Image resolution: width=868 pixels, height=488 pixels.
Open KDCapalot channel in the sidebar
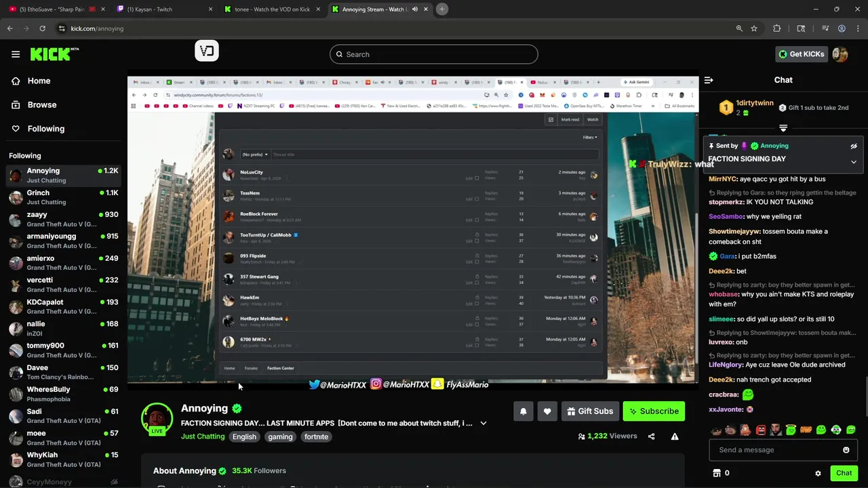tap(64, 306)
